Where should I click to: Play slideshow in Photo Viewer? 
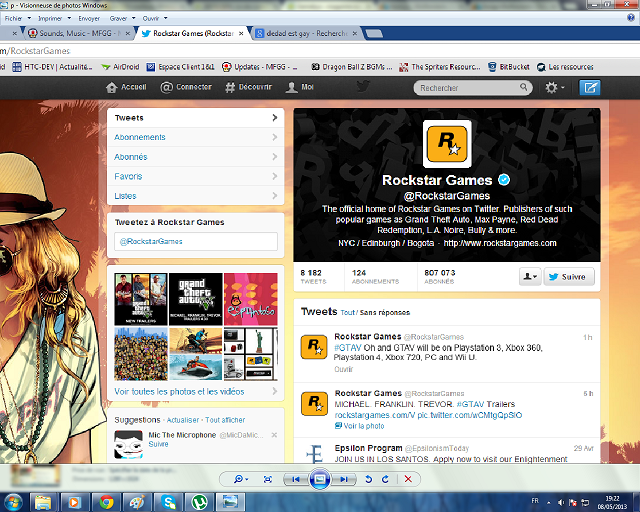click(320, 479)
